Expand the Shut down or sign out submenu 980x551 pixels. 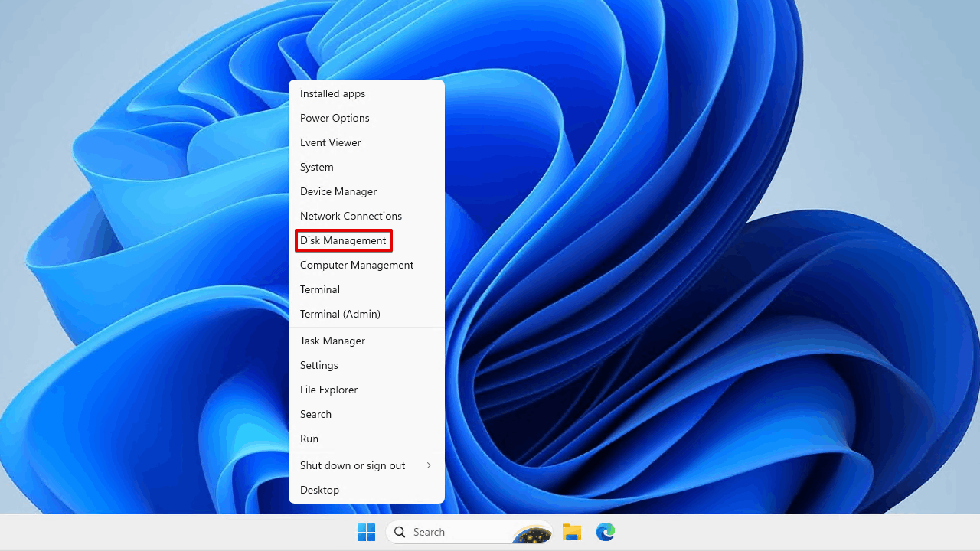pos(352,465)
